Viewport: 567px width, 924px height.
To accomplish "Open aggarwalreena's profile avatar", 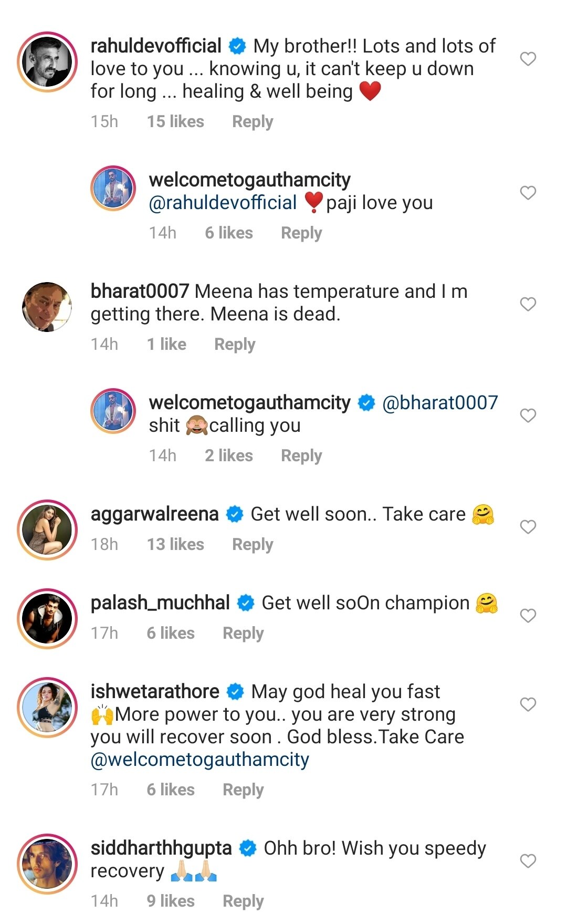I will (47, 530).
